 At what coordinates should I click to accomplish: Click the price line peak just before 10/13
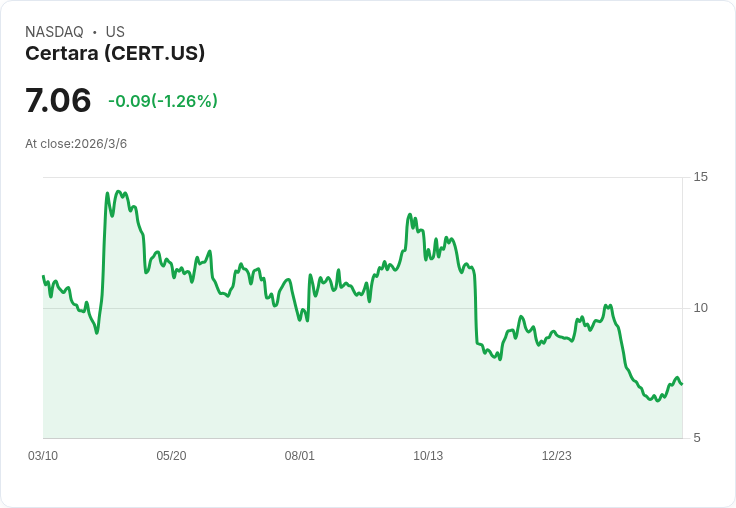click(410, 215)
